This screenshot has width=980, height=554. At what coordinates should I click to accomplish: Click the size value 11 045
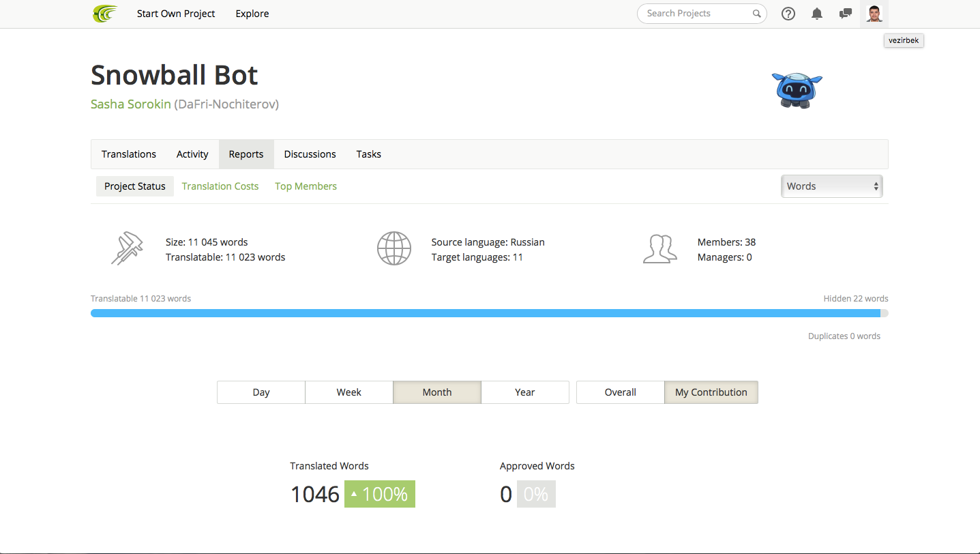(203, 242)
